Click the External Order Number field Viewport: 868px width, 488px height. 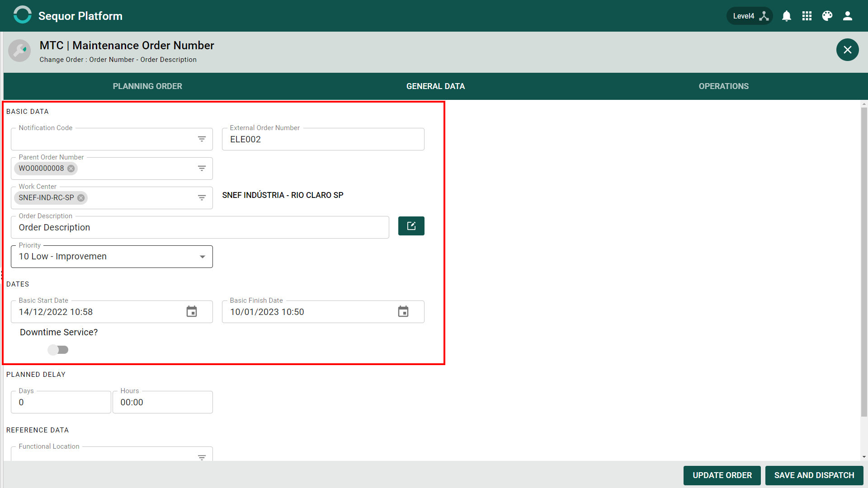pyautogui.click(x=323, y=139)
